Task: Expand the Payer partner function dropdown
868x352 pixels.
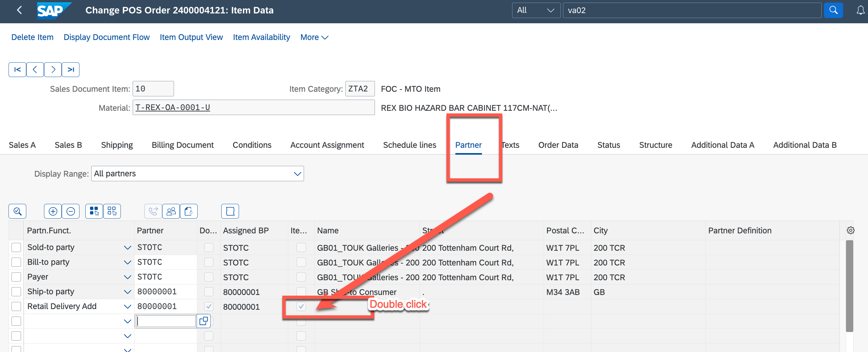Action: coord(127,277)
